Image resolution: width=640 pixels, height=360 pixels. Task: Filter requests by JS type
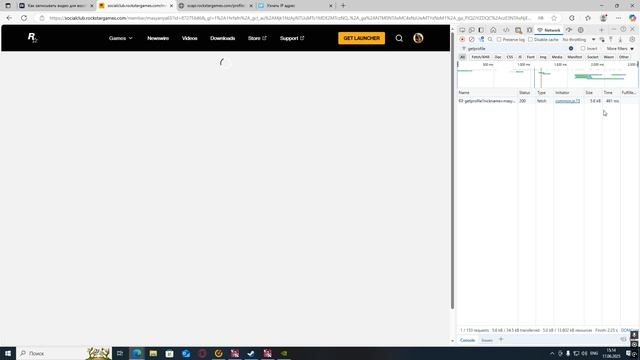click(x=520, y=57)
